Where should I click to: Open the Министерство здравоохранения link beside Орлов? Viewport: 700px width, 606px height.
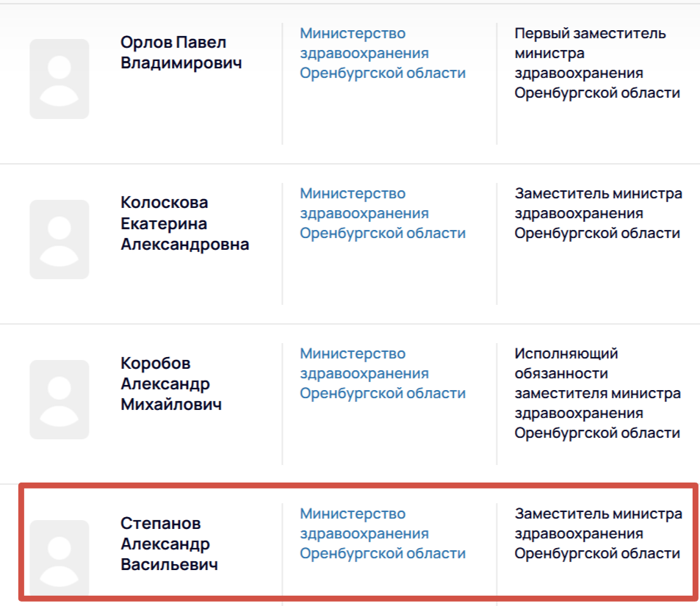382,53
